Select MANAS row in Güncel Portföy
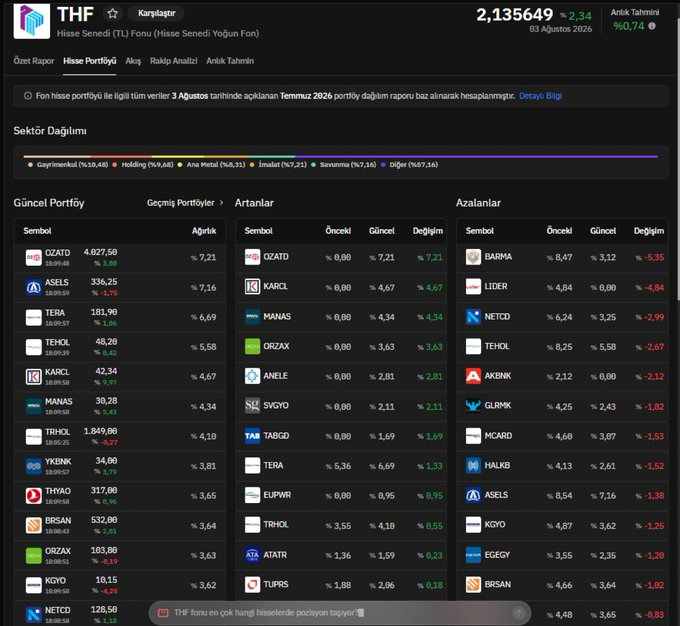The image size is (680, 626). pyautogui.click(x=120, y=406)
